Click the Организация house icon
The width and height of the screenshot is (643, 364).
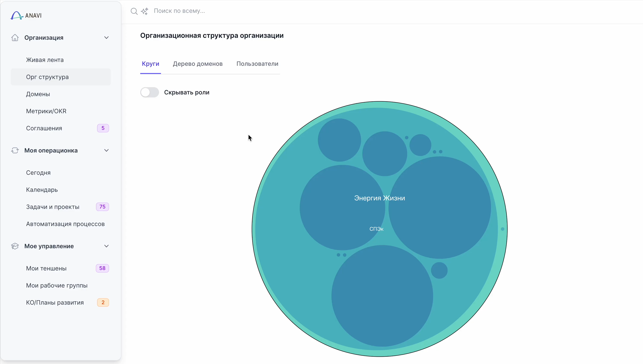point(15,38)
